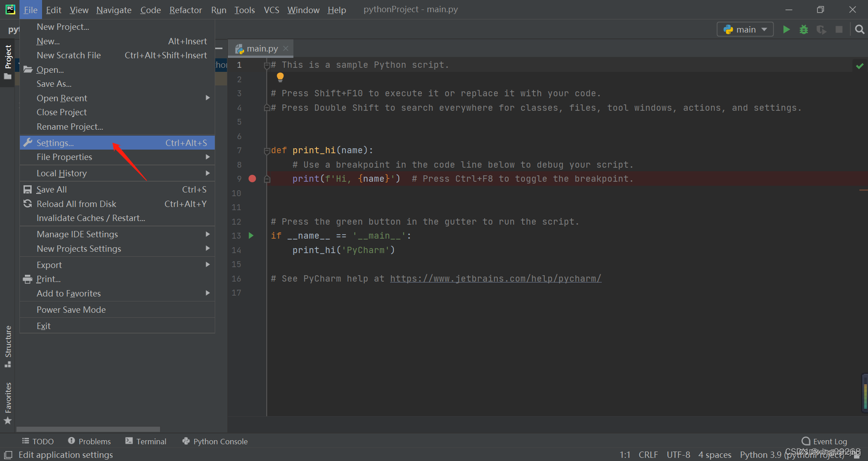The width and height of the screenshot is (868, 461).
Task: Open the Help menu
Action: click(337, 9)
